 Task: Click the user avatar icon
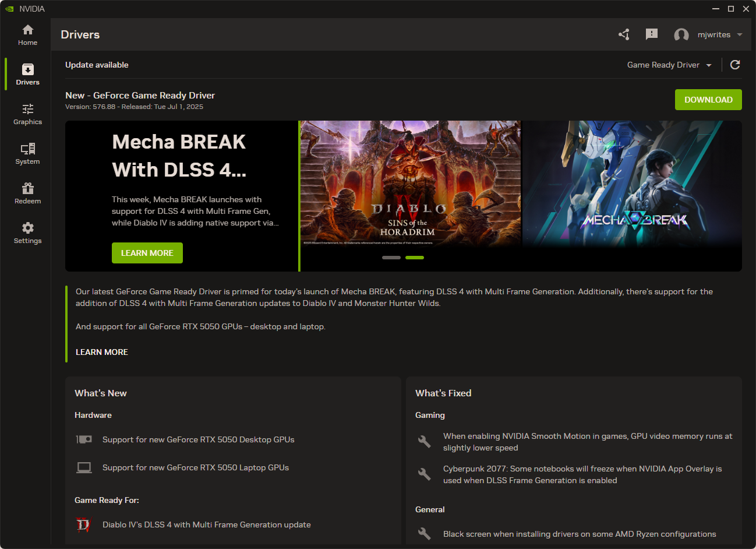(681, 35)
